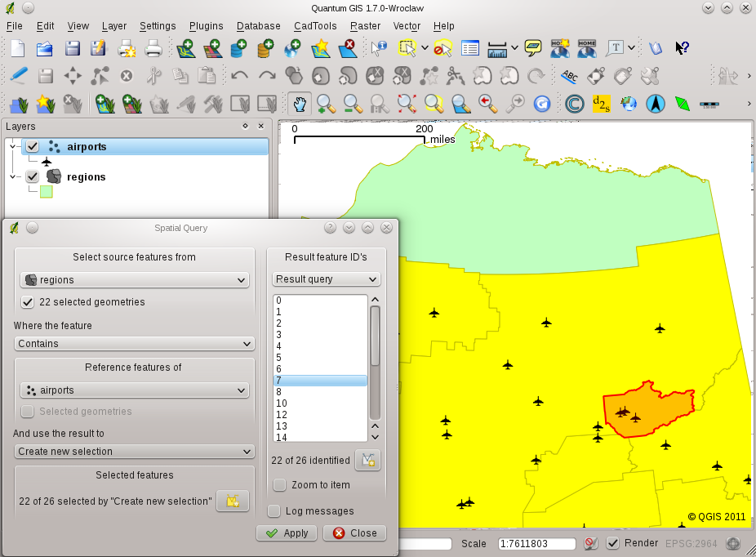Click the Apply button
Viewport: 756px width, 557px height.
pos(287,532)
